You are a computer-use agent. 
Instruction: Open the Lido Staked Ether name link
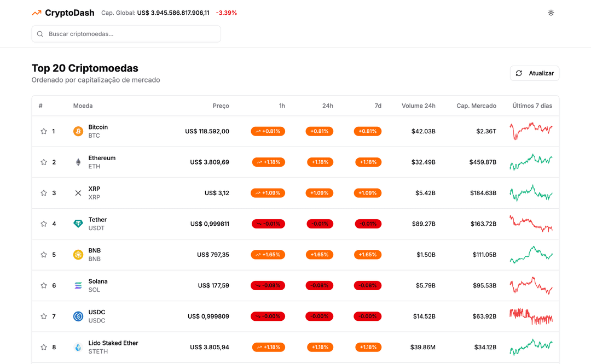(x=113, y=343)
